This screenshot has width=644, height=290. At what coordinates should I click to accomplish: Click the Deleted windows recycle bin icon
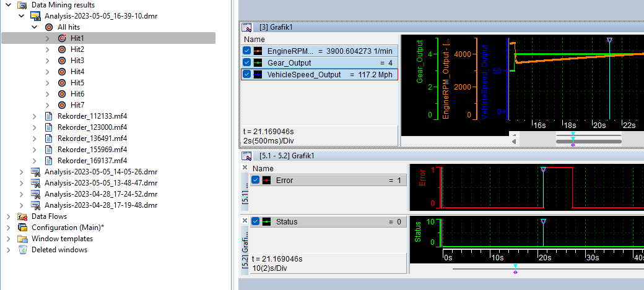click(22, 249)
